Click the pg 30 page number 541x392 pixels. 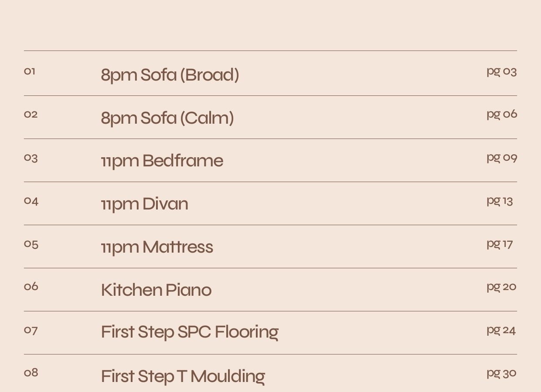pos(501,373)
